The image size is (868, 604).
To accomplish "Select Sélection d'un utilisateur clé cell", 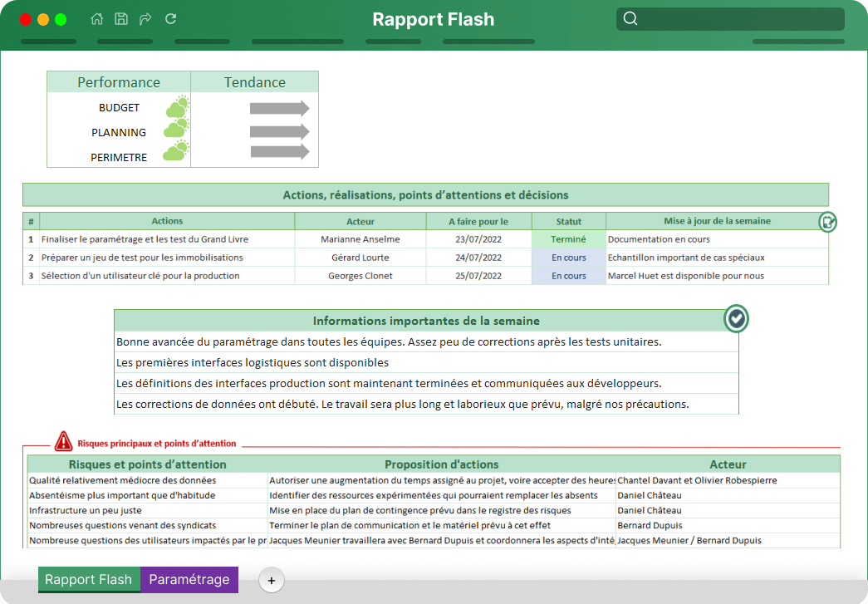I will (x=167, y=276).
